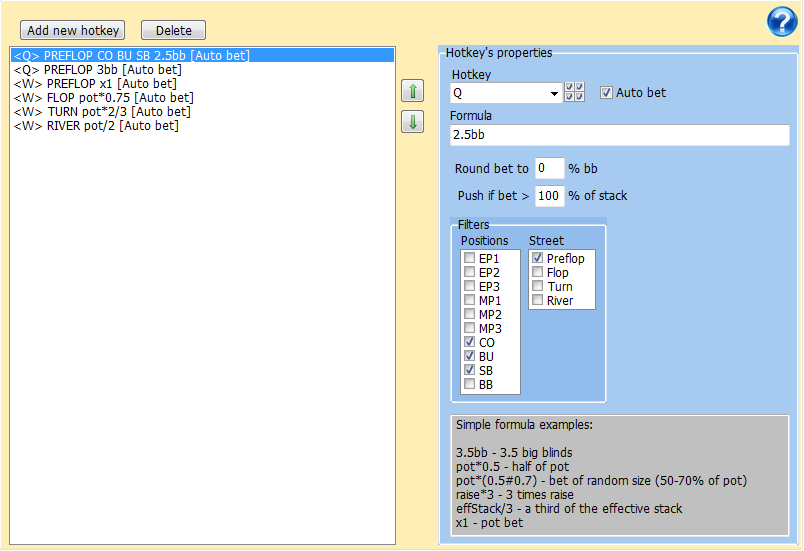Check the Flop street filter

tap(538, 273)
